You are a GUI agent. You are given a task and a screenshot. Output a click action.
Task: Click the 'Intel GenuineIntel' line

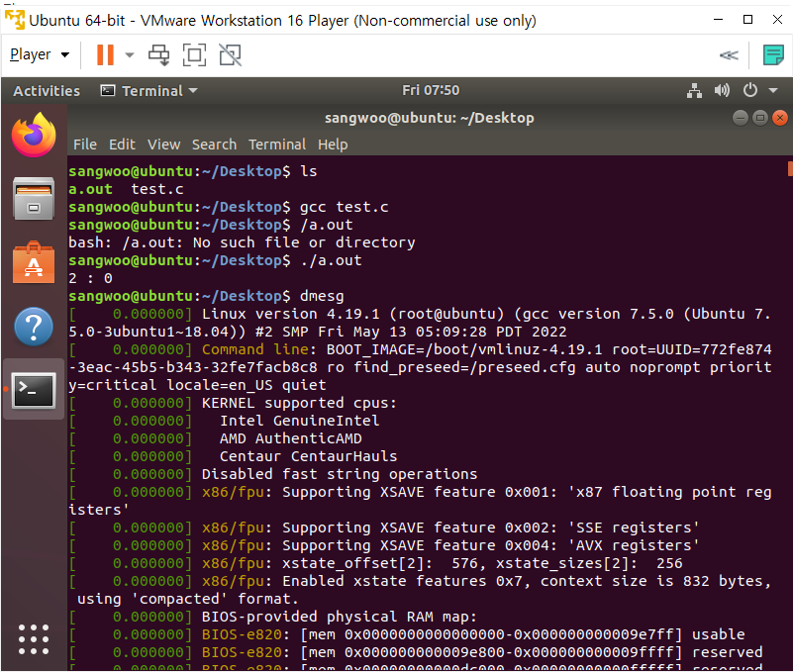(299, 421)
